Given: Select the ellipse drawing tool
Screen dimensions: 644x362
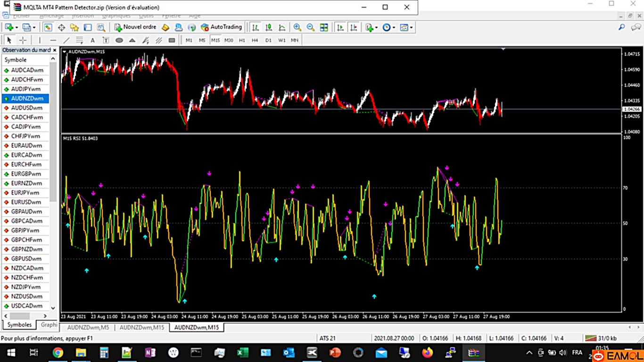Looking at the screenshot, I should [119, 41].
